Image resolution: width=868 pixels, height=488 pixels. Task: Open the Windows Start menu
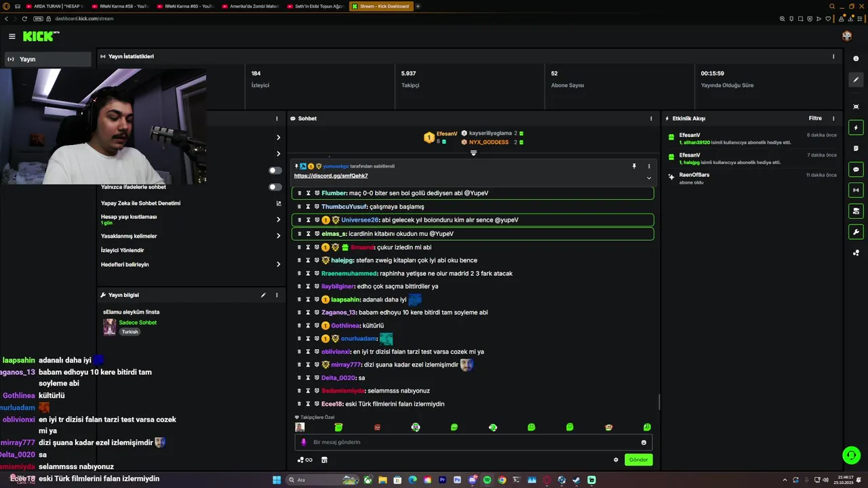277,480
